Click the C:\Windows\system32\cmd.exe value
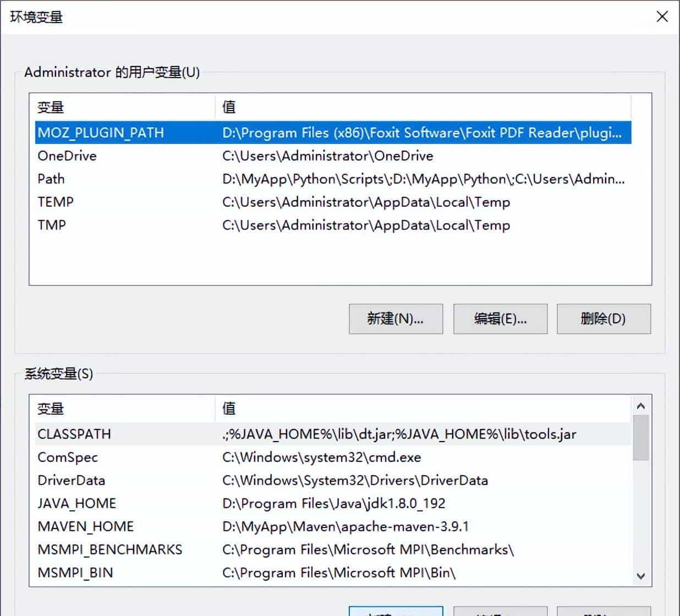Screen dimensions: 680x616 [322, 457]
